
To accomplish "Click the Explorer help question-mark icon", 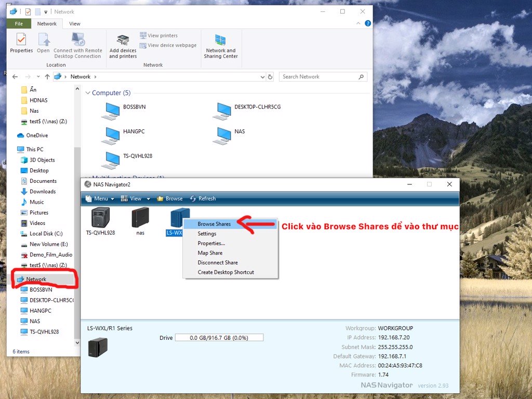I will [x=367, y=23].
